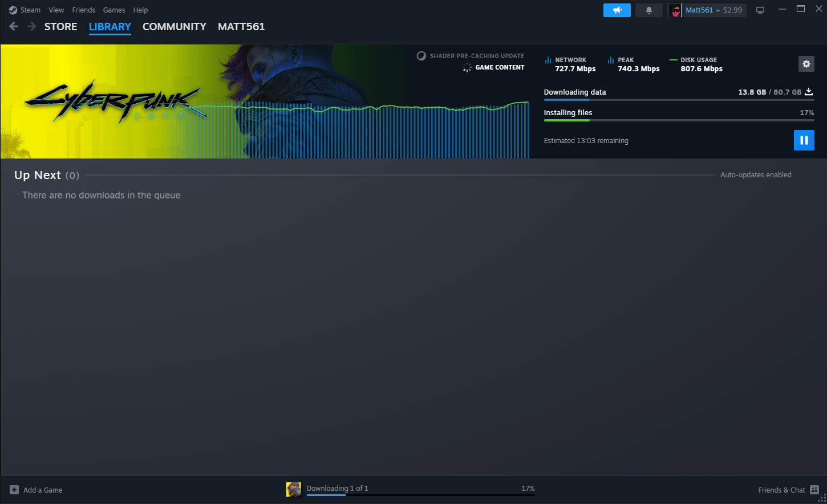
Task: Open the notifications bell
Action: pyautogui.click(x=648, y=10)
